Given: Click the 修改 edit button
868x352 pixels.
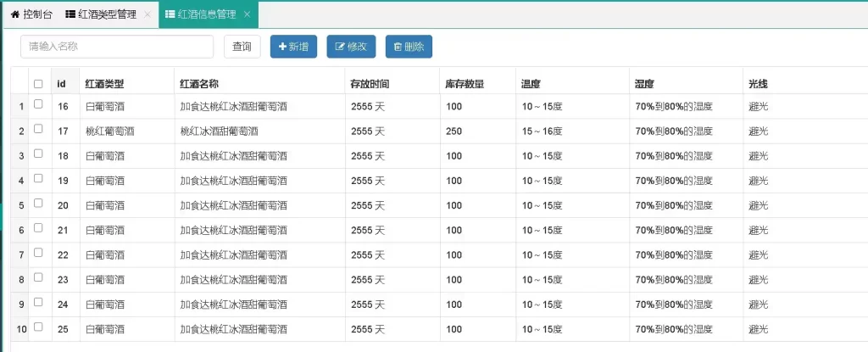Looking at the screenshot, I should (x=351, y=47).
